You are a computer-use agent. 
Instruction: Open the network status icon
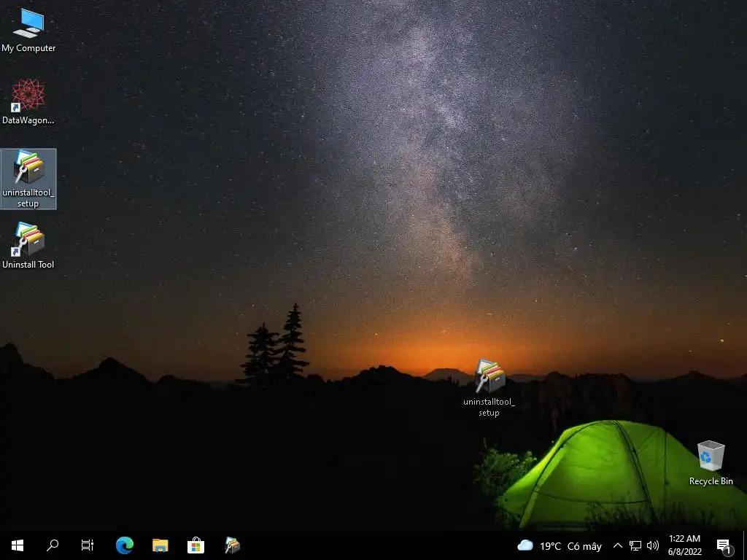point(635,545)
